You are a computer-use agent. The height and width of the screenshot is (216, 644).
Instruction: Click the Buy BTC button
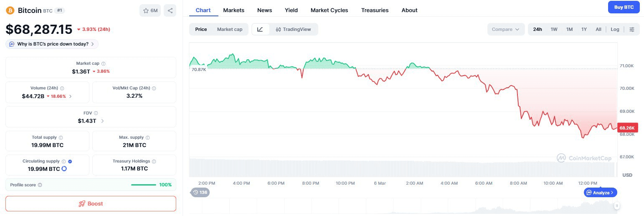(x=624, y=7)
